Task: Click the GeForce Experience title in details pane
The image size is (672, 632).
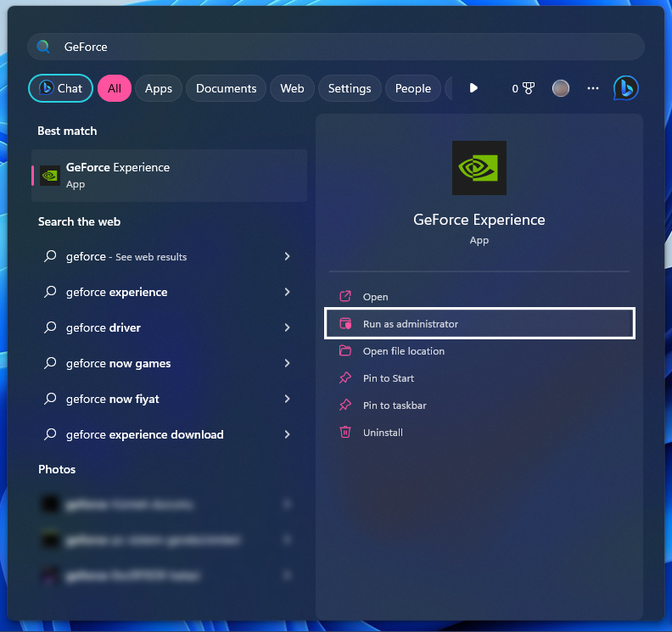Action: pyautogui.click(x=479, y=220)
